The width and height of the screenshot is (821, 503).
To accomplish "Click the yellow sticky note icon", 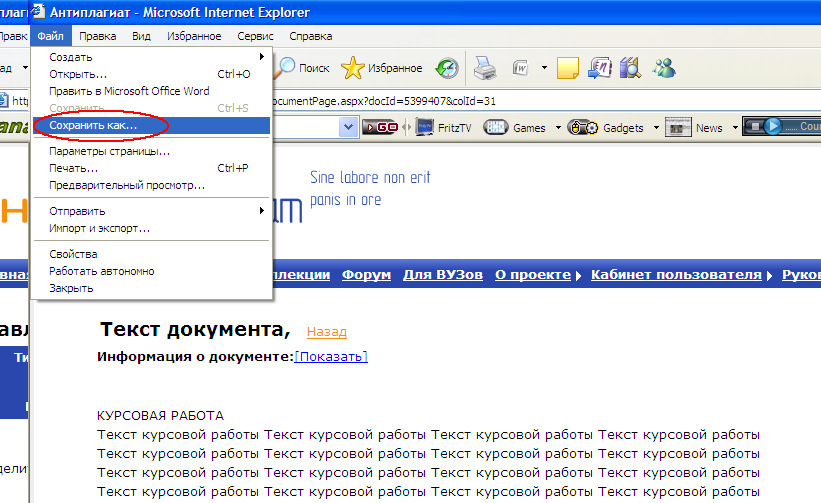I will click(x=568, y=68).
